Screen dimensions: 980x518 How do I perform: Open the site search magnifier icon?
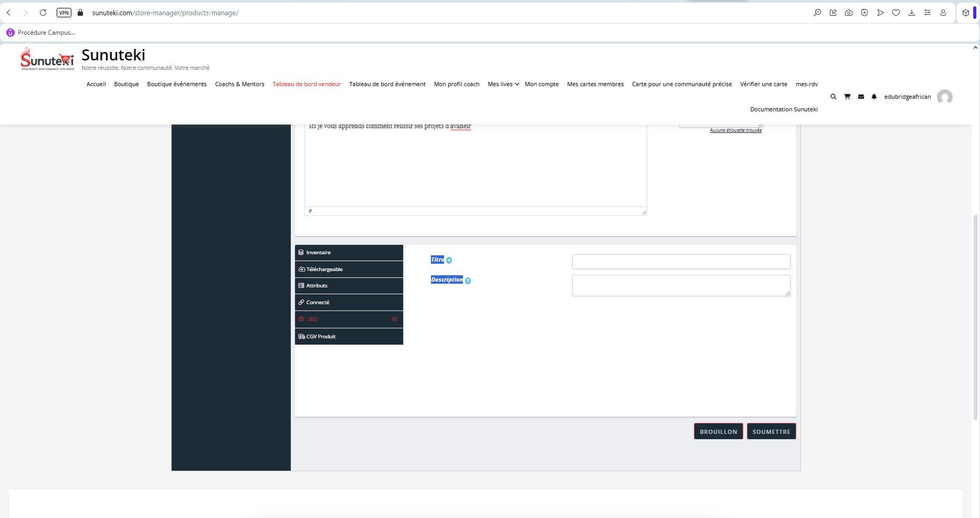(833, 97)
